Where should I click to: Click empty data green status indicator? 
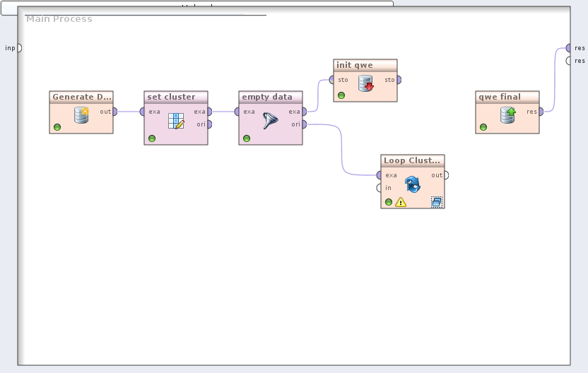[x=247, y=138]
